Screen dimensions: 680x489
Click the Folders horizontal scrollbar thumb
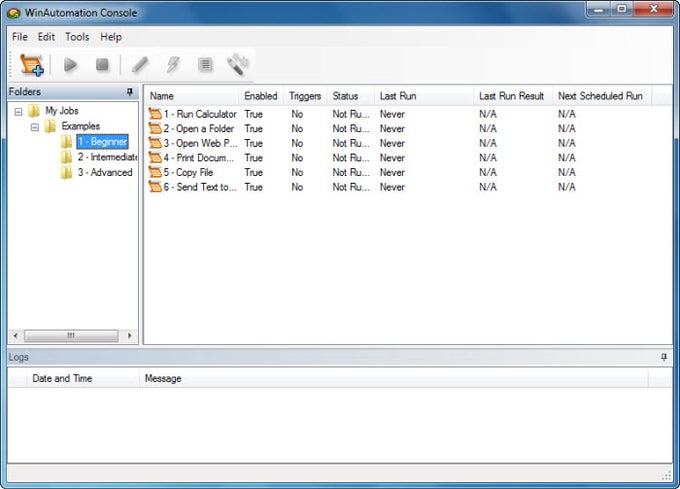point(71,336)
